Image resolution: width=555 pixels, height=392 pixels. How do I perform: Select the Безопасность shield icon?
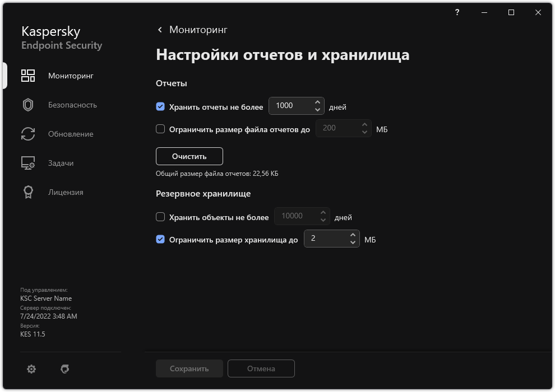(27, 105)
